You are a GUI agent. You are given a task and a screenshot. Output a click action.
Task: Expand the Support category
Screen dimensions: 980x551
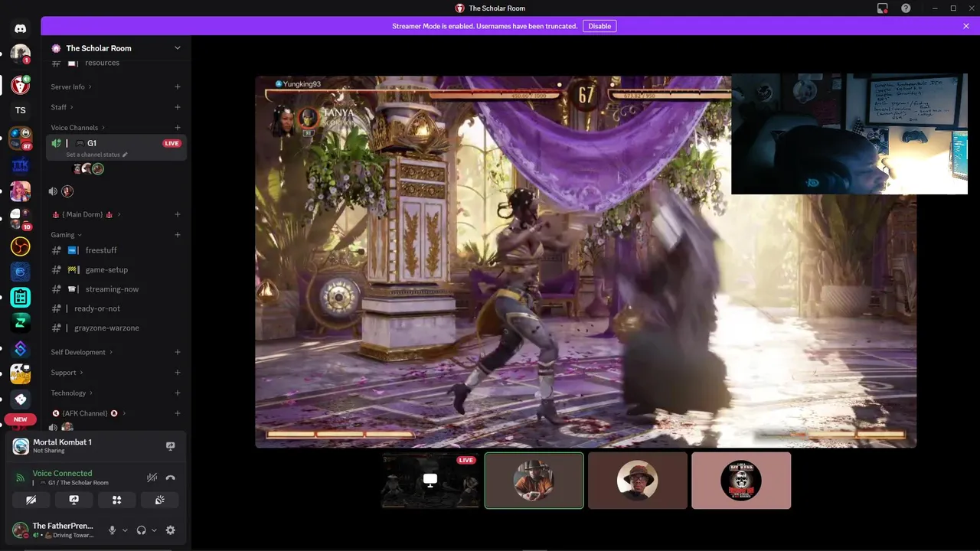[67, 373]
